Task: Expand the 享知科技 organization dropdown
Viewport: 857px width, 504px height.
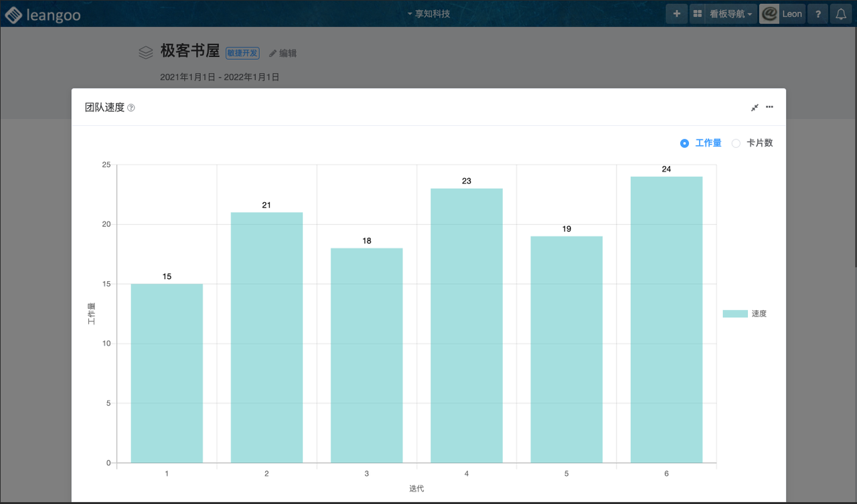Action: pyautogui.click(x=428, y=13)
